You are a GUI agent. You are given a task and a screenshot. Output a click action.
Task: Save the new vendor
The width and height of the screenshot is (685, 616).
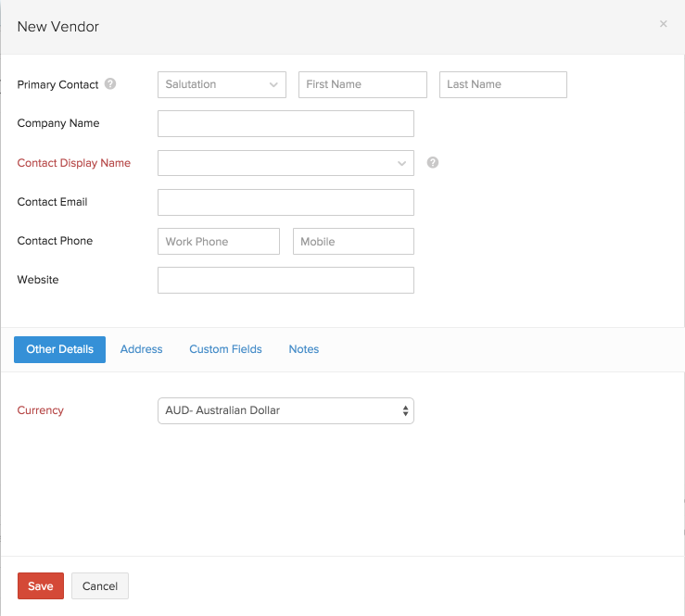[x=41, y=585]
